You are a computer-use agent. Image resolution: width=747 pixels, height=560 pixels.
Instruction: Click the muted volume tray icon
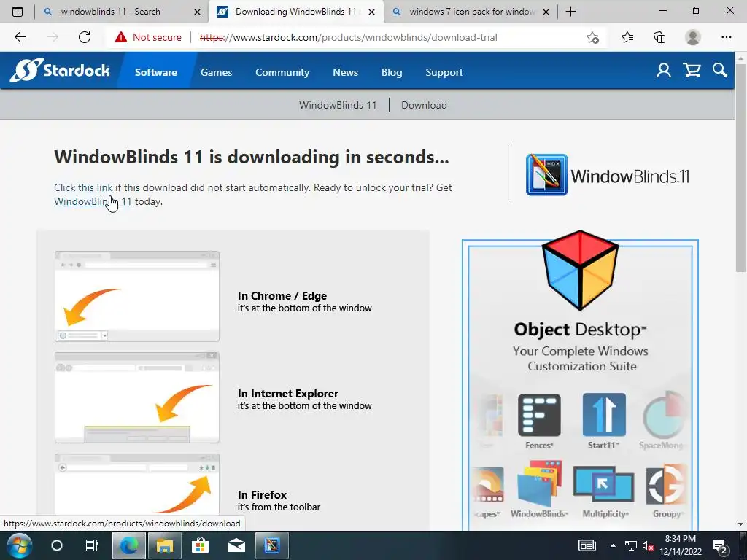(648, 545)
